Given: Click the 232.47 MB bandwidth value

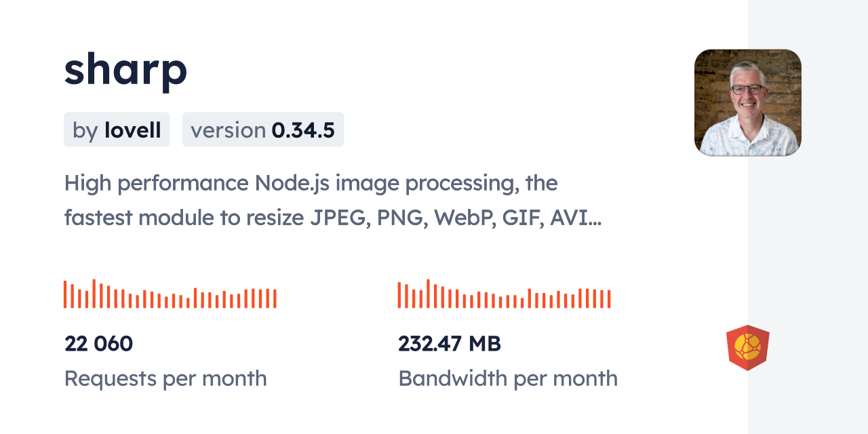Looking at the screenshot, I should [450, 344].
